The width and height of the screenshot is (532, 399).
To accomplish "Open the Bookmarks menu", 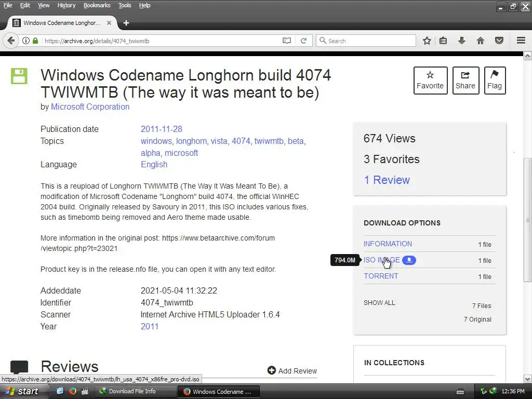I will [x=97, y=5].
